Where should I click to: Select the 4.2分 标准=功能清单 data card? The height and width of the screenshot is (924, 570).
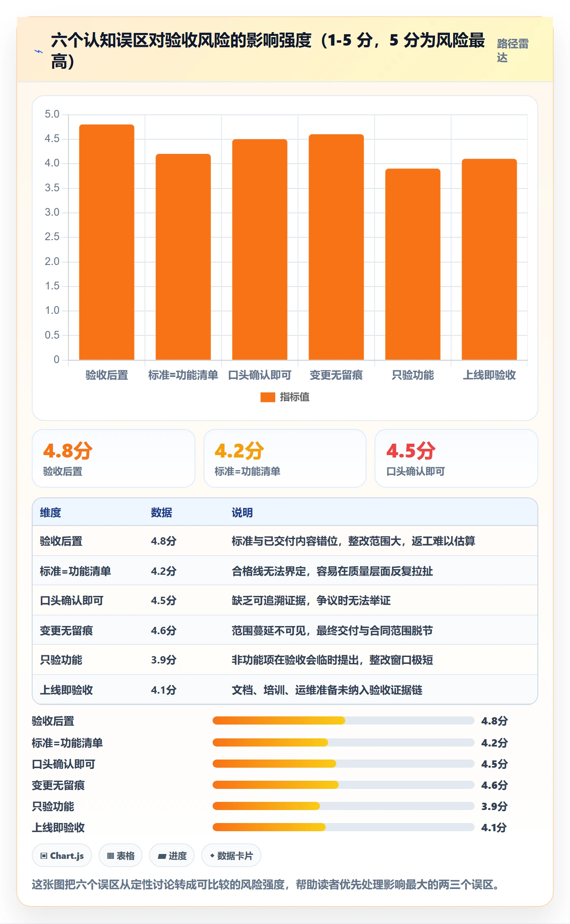(x=285, y=458)
